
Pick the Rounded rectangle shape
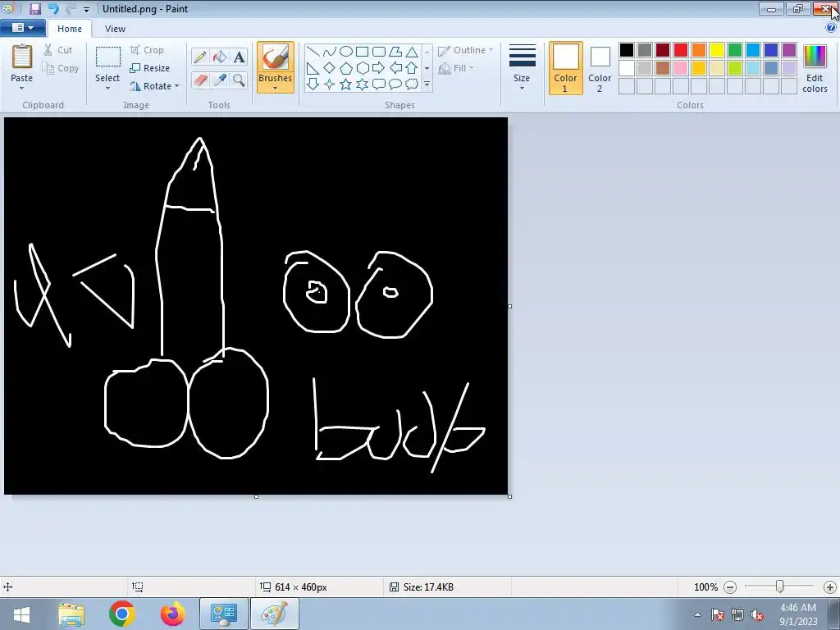point(379,52)
